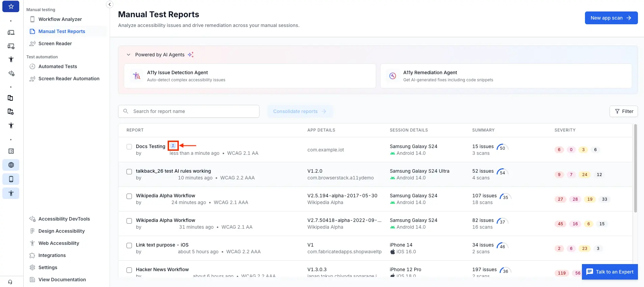This screenshot has height=287, width=644.
Task: Click '197 issues' in Hacker News row
Action: [484, 269]
